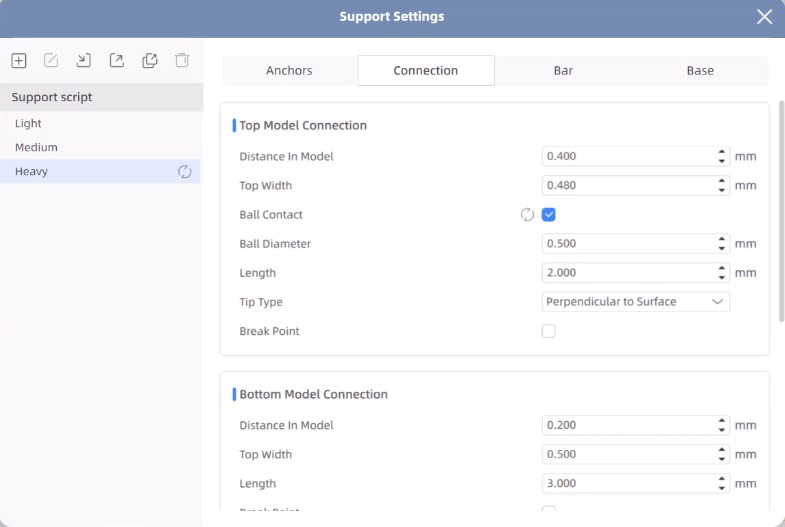Image resolution: width=785 pixels, height=527 pixels.
Task: Click the add new support script icon
Action: coord(19,61)
